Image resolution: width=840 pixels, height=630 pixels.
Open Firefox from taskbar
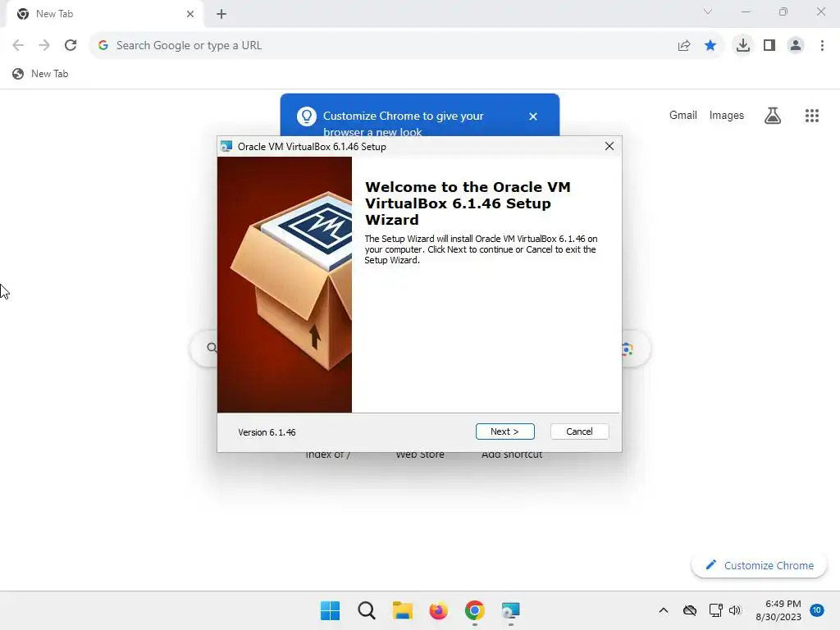pos(438,610)
